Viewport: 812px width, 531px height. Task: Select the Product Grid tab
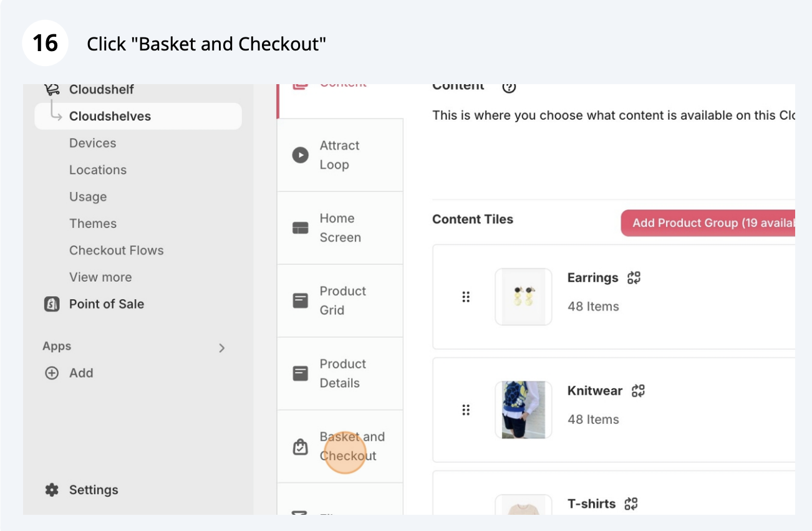pyautogui.click(x=340, y=301)
